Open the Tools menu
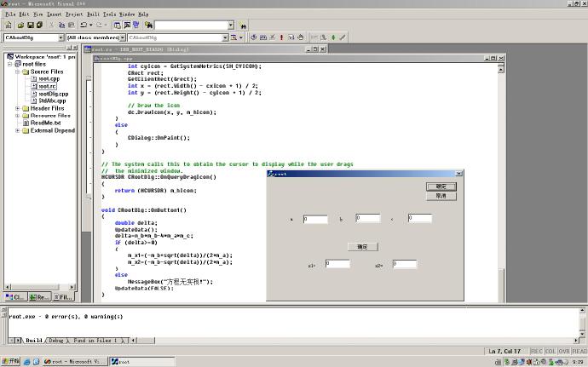Image resolution: width=588 pixels, height=367 pixels. pyautogui.click(x=109, y=14)
